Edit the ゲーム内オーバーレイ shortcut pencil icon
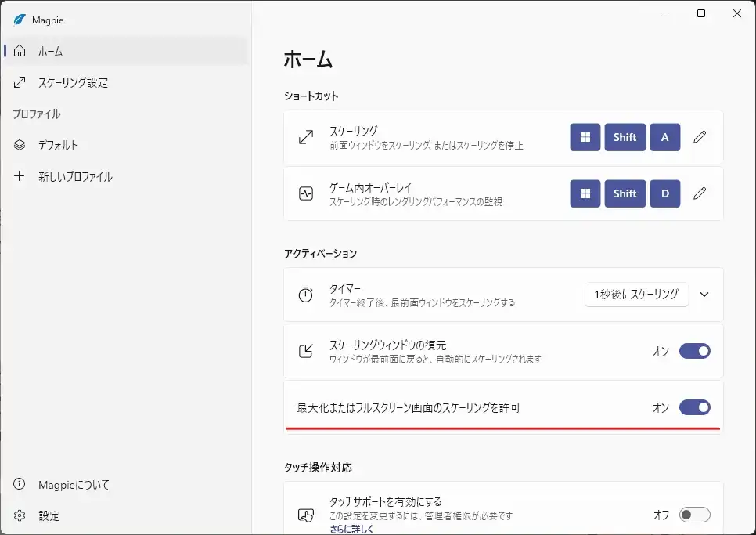Image resolution: width=756 pixels, height=535 pixels. pos(700,193)
